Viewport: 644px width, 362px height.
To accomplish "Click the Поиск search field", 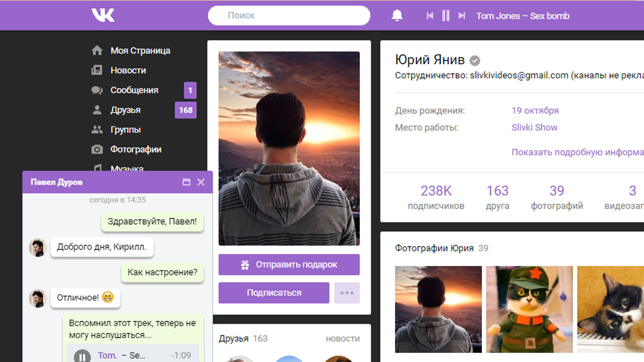I will (289, 15).
